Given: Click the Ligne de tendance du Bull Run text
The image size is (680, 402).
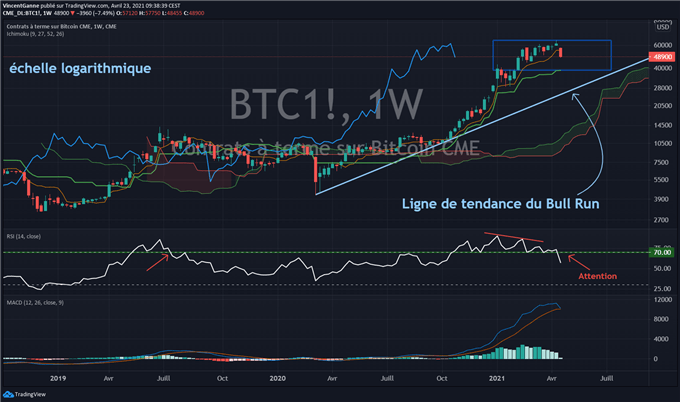Looking at the screenshot, I should (500, 203).
